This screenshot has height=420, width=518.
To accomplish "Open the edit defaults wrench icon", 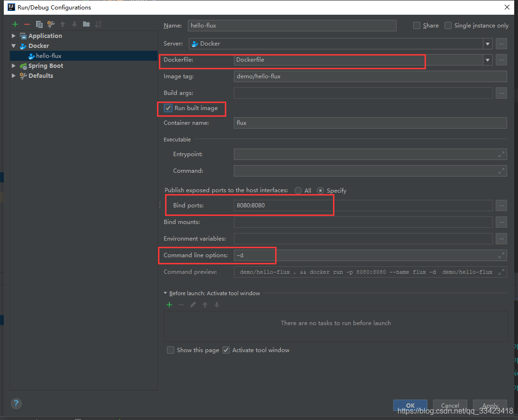I will tap(51, 24).
